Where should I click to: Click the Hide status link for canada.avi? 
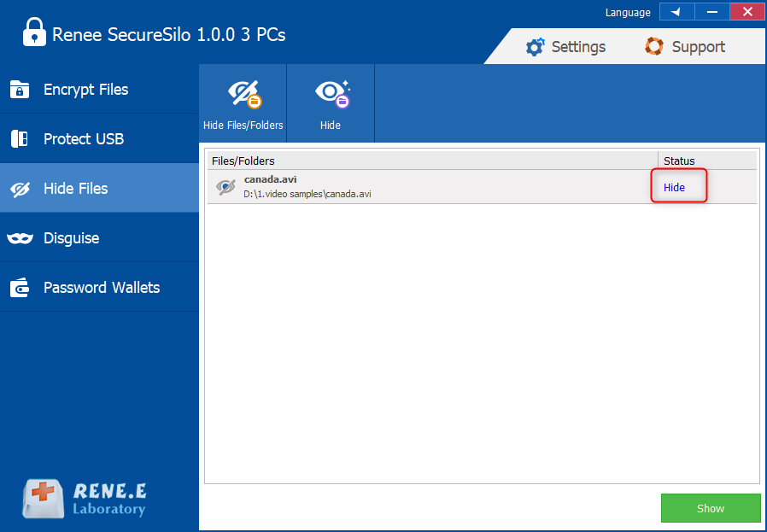coord(674,188)
